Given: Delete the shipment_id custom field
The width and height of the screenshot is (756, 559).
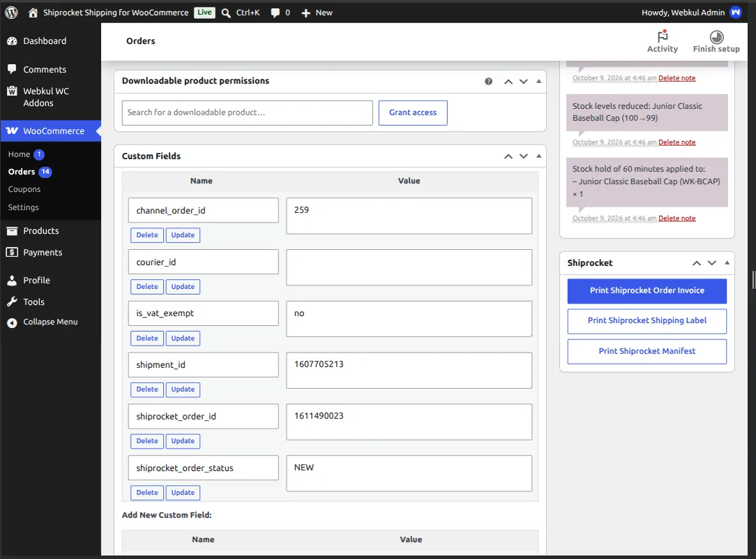Looking at the screenshot, I should 147,389.
